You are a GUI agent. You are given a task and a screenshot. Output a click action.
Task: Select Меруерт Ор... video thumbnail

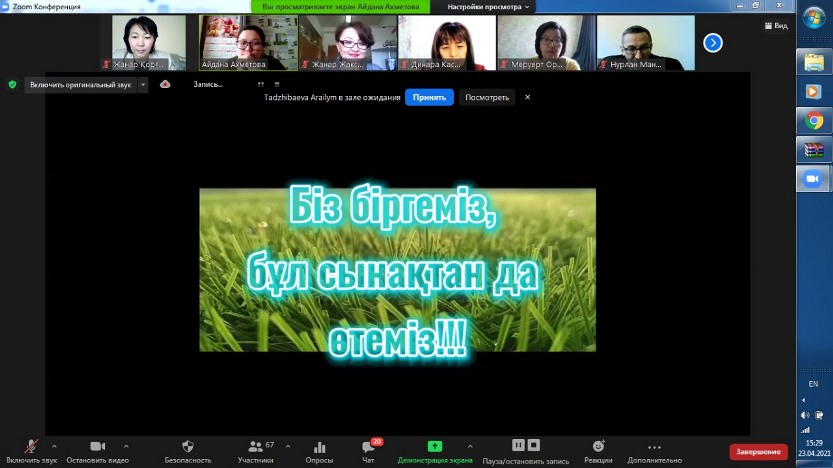point(546,42)
